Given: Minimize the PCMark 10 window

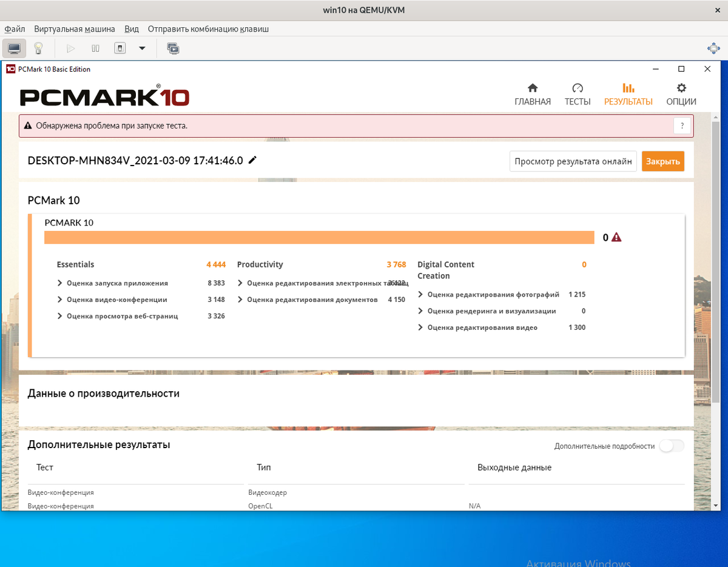Looking at the screenshot, I should (x=655, y=69).
